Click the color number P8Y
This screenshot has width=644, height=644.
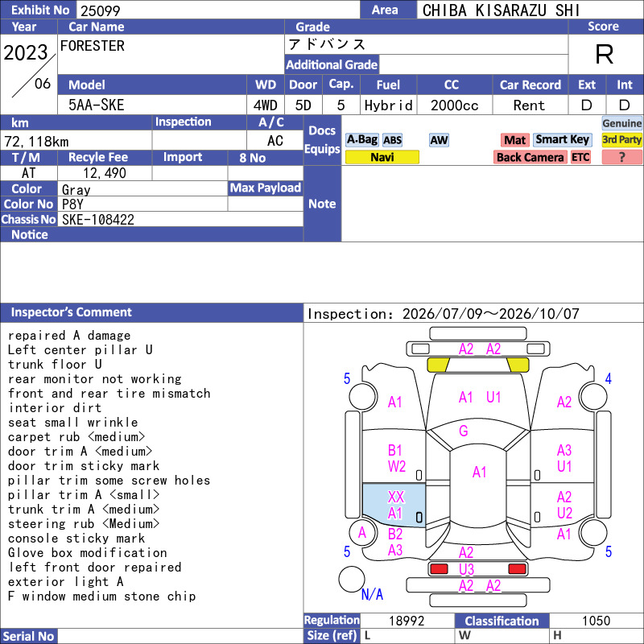coord(72,204)
